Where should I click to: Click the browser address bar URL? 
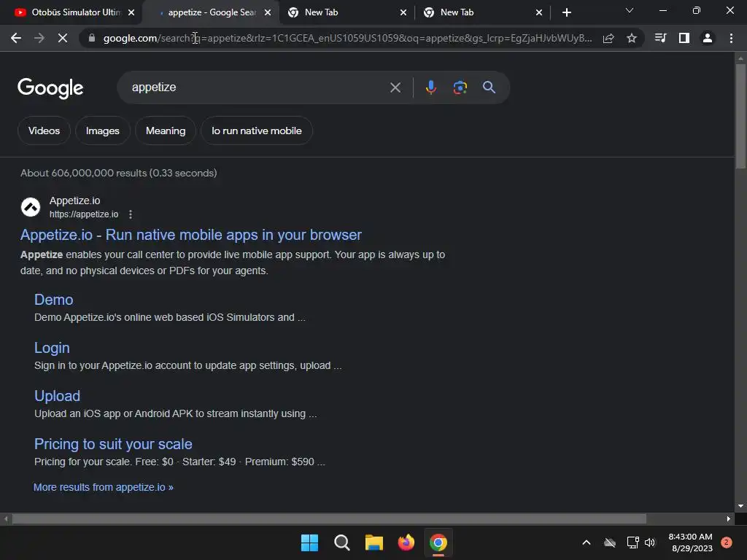348,38
